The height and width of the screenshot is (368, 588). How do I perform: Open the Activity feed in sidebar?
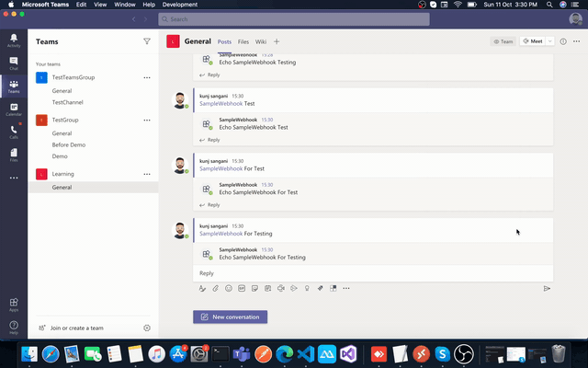pos(14,40)
